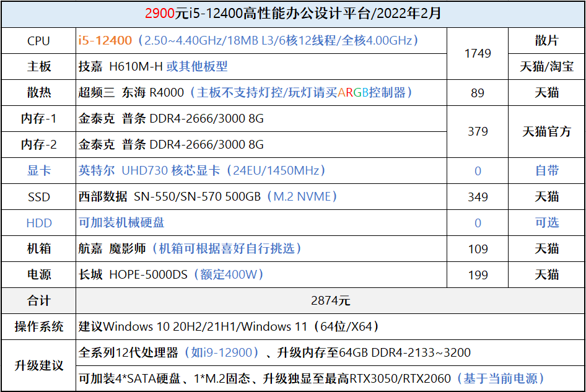Viewport: 586px width, 392px height.
Task: Click '超频三 东海 R4000' cooler cell
Action: point(261,92)
